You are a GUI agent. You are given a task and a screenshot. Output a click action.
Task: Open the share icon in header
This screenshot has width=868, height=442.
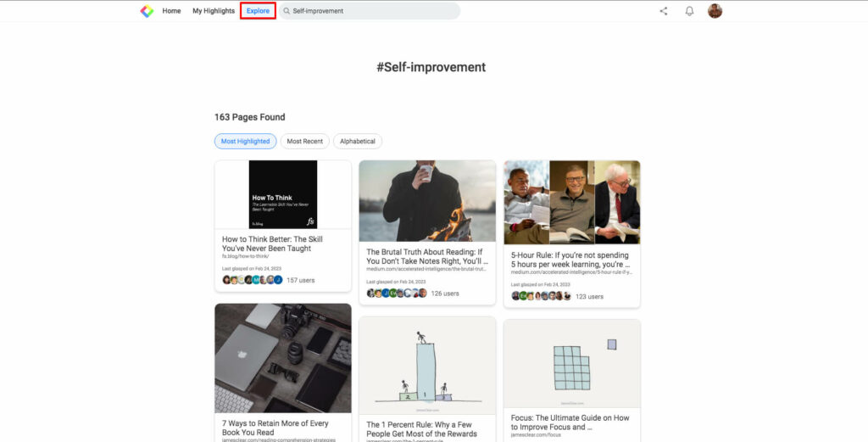pyautogui.click(x=663, y=11)
